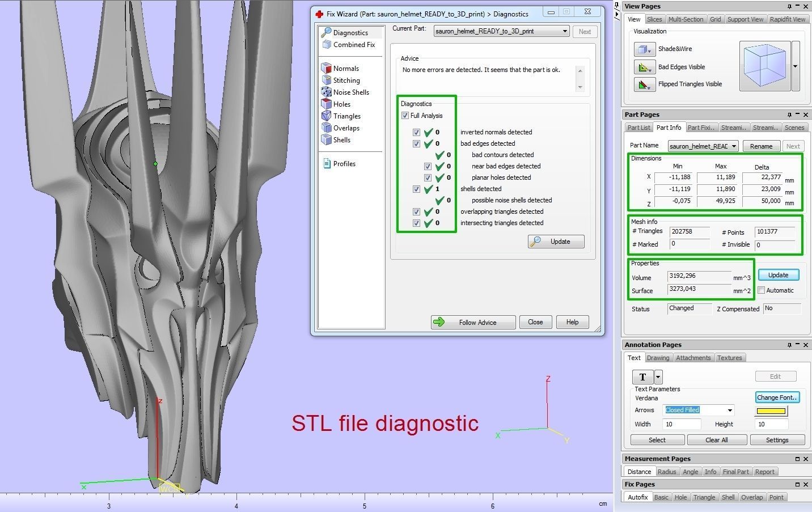Screen dimensions: 812x512
Task: Switch to Slices tab
Action: (x=654, y=19)
